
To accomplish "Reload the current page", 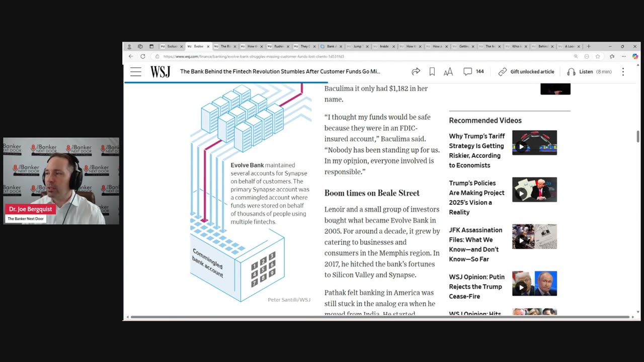I will 143,56.
